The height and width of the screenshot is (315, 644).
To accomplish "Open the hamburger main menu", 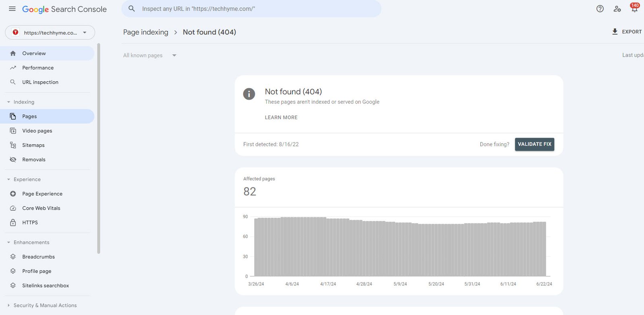I will pos(12,8).
